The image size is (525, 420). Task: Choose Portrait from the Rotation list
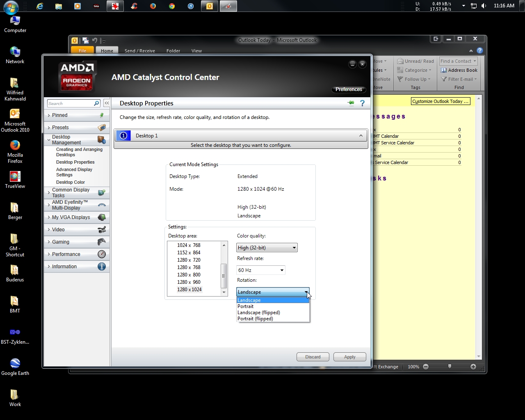(273, 306)
